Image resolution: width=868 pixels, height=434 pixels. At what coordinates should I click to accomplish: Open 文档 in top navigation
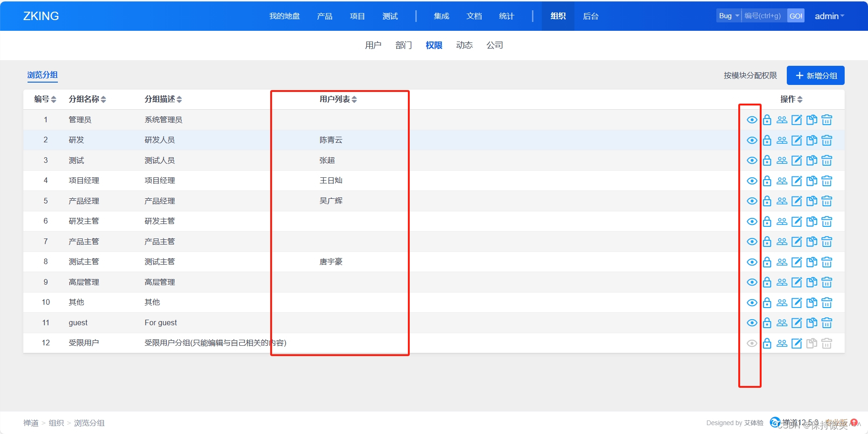474,16
